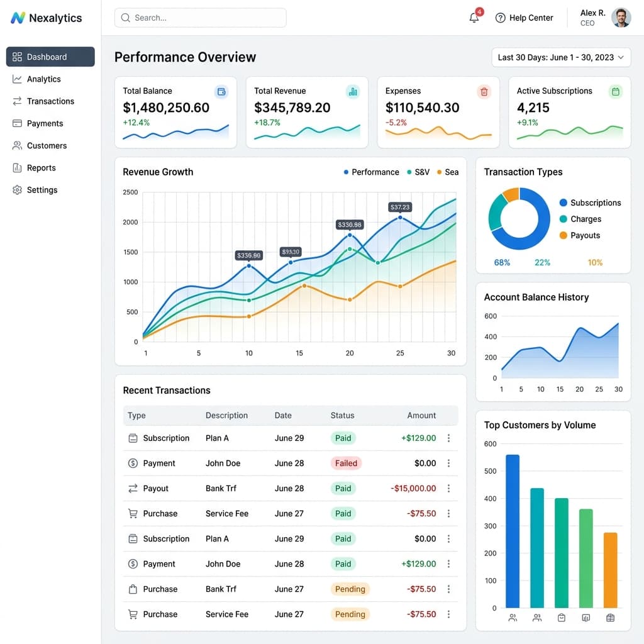Click the $336.90 chart tooltip
Viewport: 644px width, 644px height.
(x=248, y=255)
